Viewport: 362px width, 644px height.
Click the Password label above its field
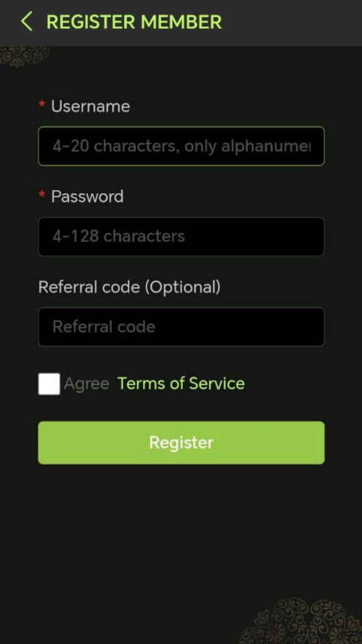[x=87, y=196]
